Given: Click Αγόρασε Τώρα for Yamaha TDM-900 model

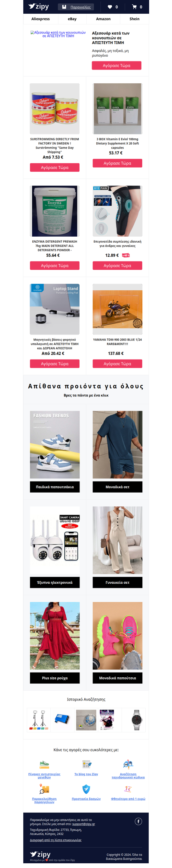Looking at the screenshot, I should 117,364.
